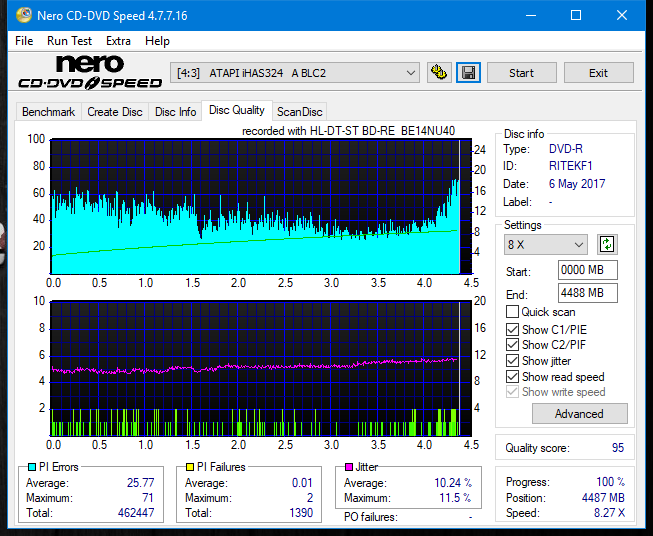Click the End 4488 MB input field
Viewport: 653px width, 536px height.
(587, 293)
